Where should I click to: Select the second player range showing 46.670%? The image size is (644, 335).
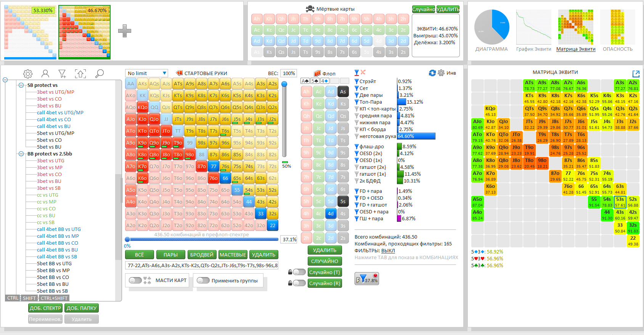(84, 32)
